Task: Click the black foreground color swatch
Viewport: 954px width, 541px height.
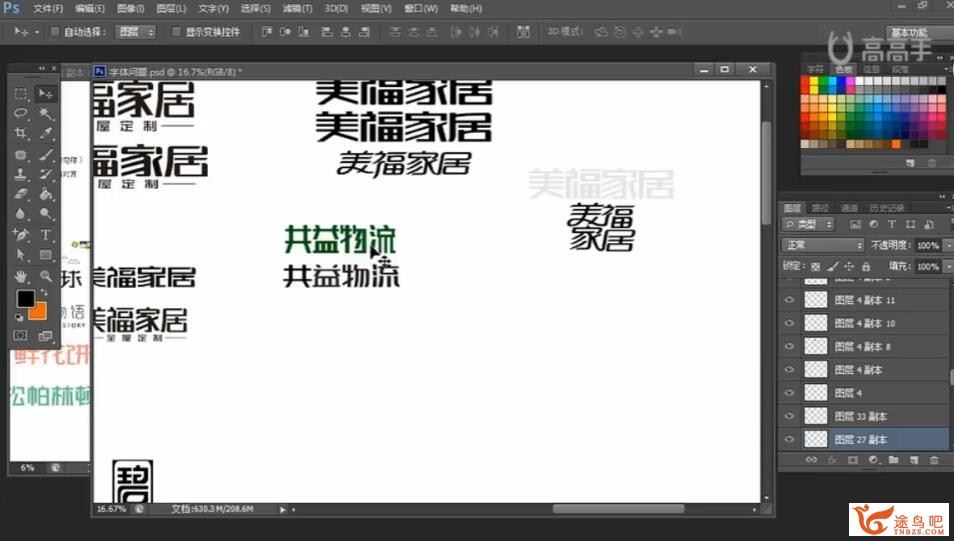Action: click(x=26, y=298)
